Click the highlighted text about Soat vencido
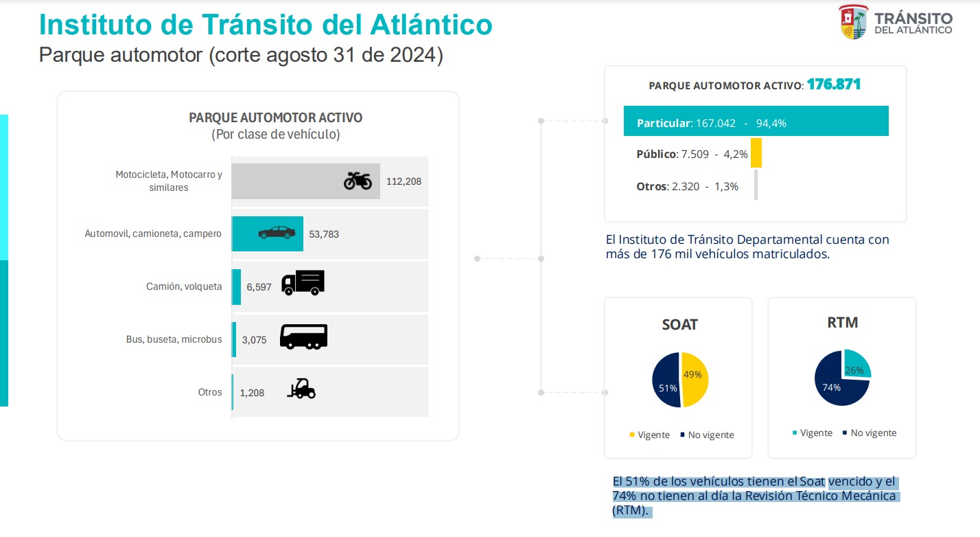Viewport: 980px width, 537px height. pos(755,496)
